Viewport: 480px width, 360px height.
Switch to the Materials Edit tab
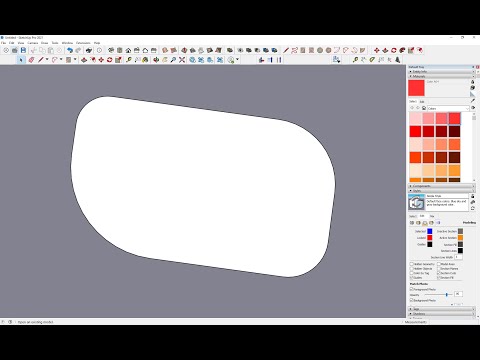pyautogui.click(x=422, y=101)
